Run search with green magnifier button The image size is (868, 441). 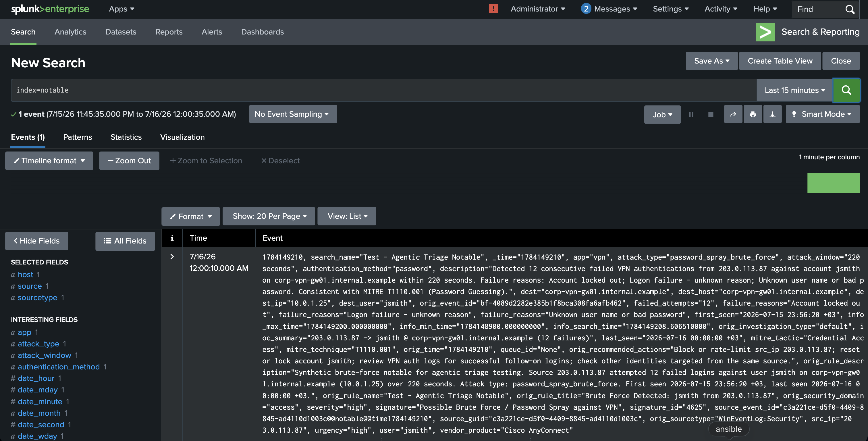846,90
